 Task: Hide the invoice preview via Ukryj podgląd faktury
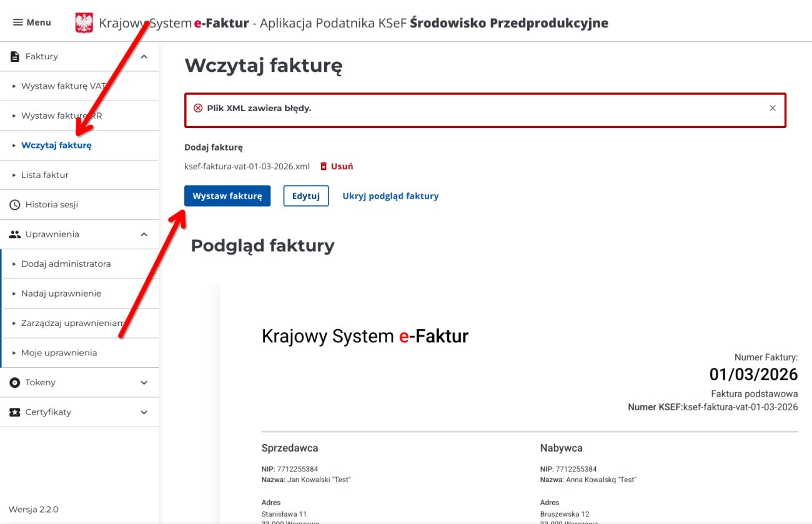click(x=390, y=195)
